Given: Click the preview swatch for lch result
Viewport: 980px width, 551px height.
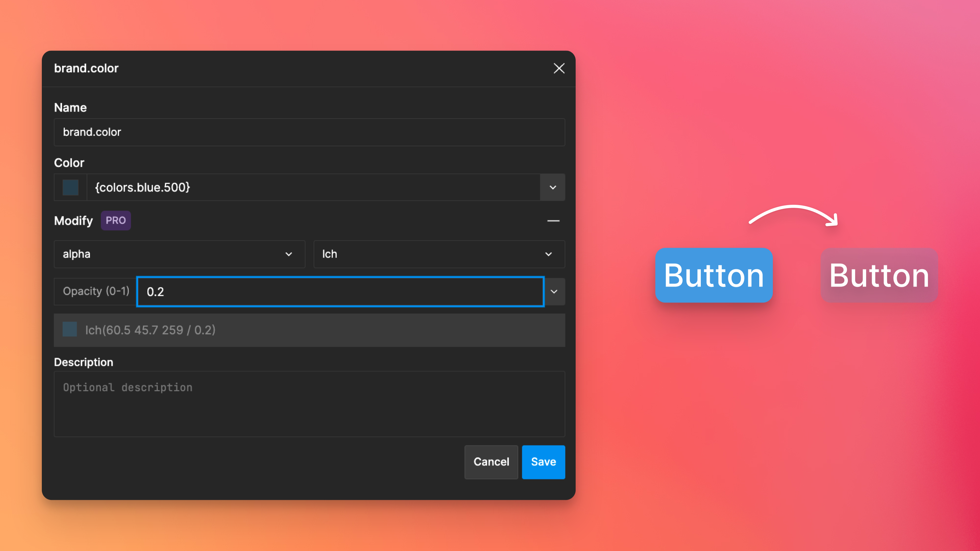Looking at the screenshot, I should click(69, 330).
